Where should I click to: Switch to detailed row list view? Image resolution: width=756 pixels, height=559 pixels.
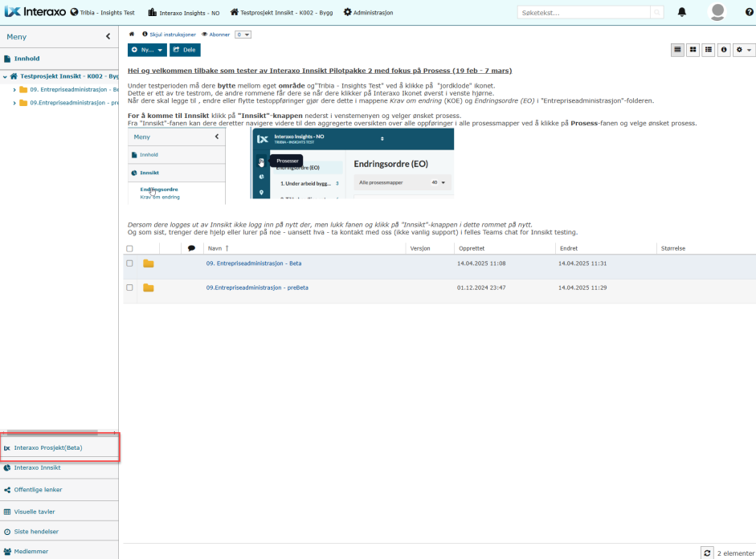(677, 50)
